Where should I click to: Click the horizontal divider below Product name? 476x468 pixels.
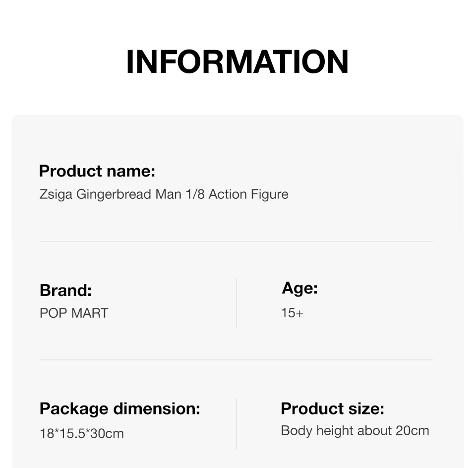pyautogui.click(x=237, y=241)
